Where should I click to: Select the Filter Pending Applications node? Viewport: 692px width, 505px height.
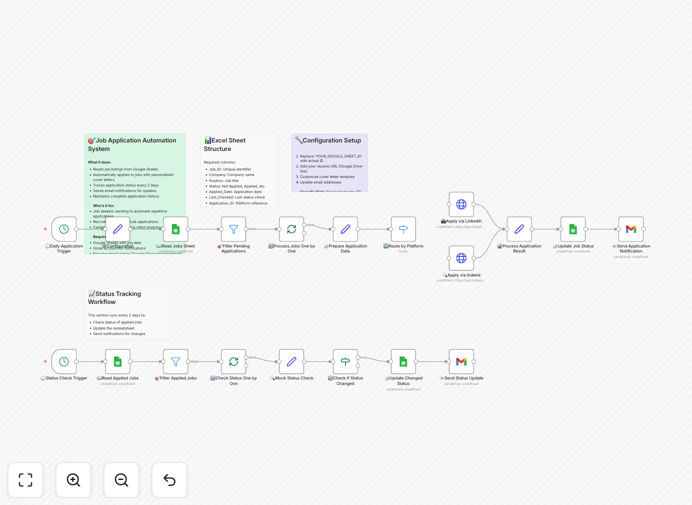coord(233,229)
